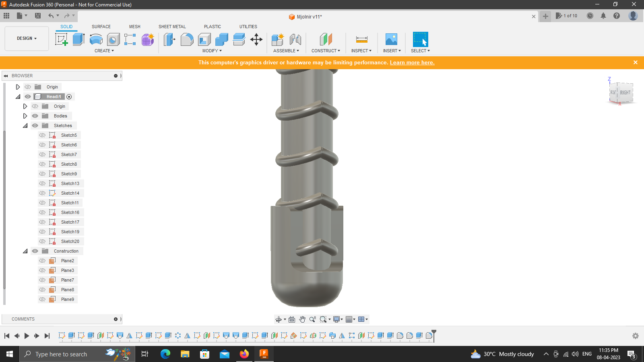Activate the Press Pull tool
This screenshot has height=362, width=644.
click(x=169, y=39)
